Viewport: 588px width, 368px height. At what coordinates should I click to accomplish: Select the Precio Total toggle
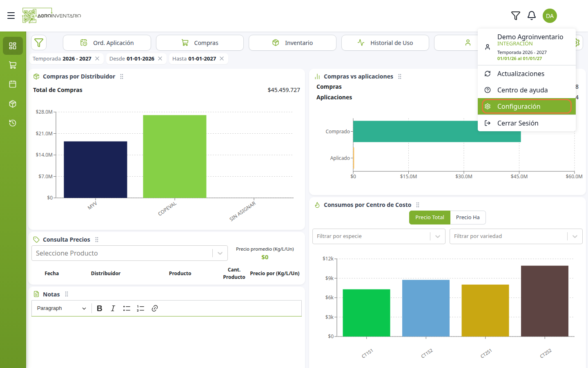pos(430,218)
